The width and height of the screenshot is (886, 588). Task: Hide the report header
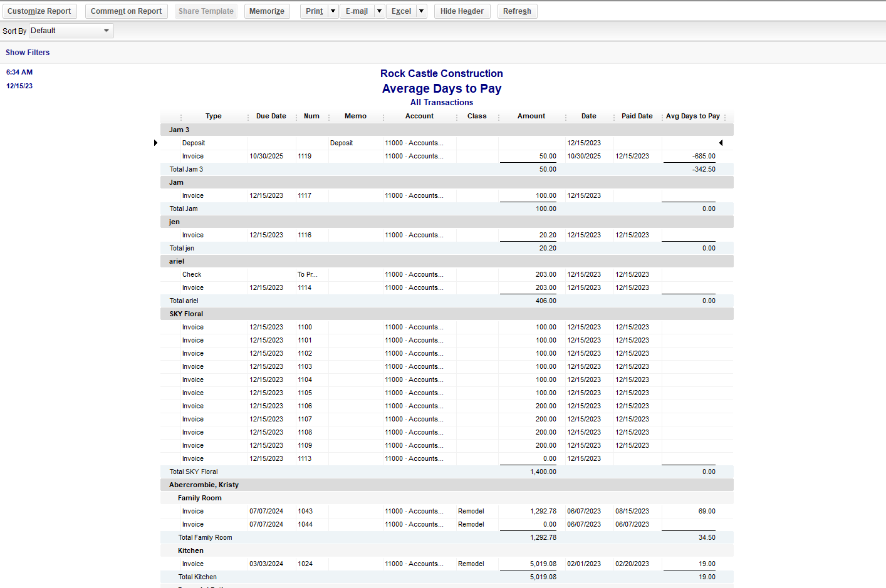[x=462, y=11]
